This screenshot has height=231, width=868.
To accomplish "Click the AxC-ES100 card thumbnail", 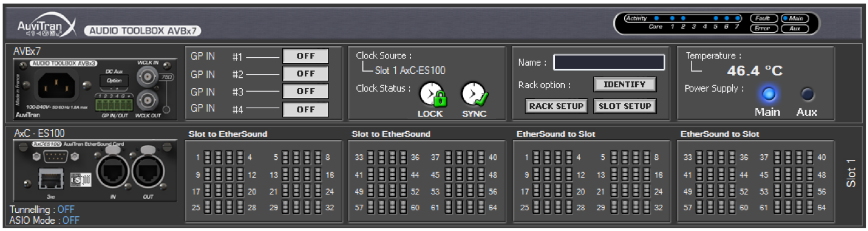I will pos(95,171).
